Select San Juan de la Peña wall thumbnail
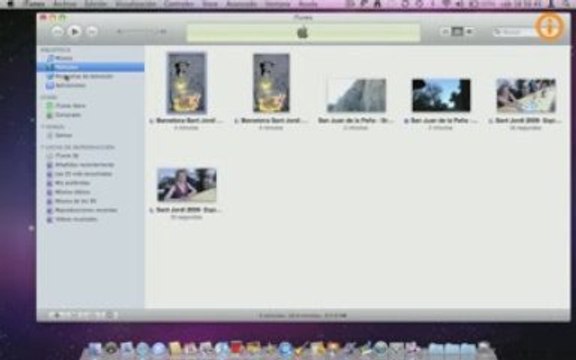 (356, 95)
